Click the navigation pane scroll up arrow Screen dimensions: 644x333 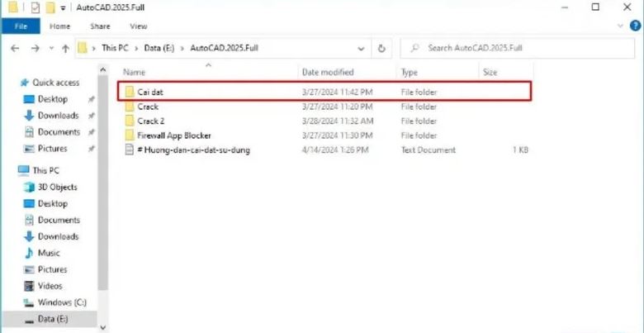click(x=102, y=69)
